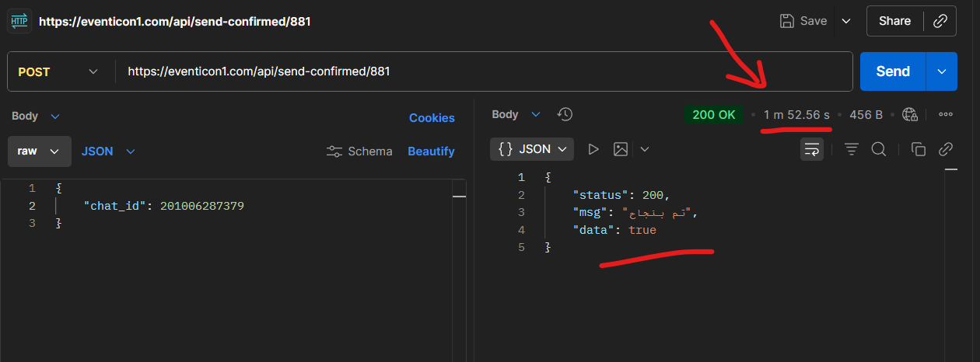This screenshot has height=362, width=980.
Task: Search the response with the magnifier icon
Action: point(879,149)
